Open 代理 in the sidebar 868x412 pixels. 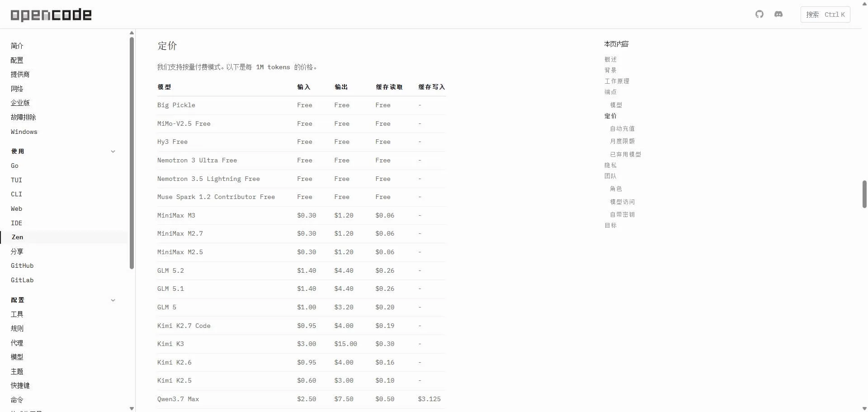[17, 343]
